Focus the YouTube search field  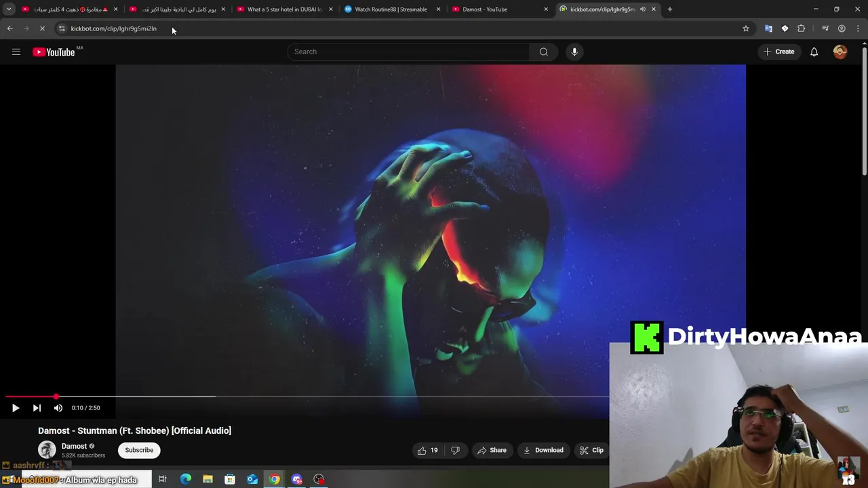pyautogui.click(x=409, y=52)
